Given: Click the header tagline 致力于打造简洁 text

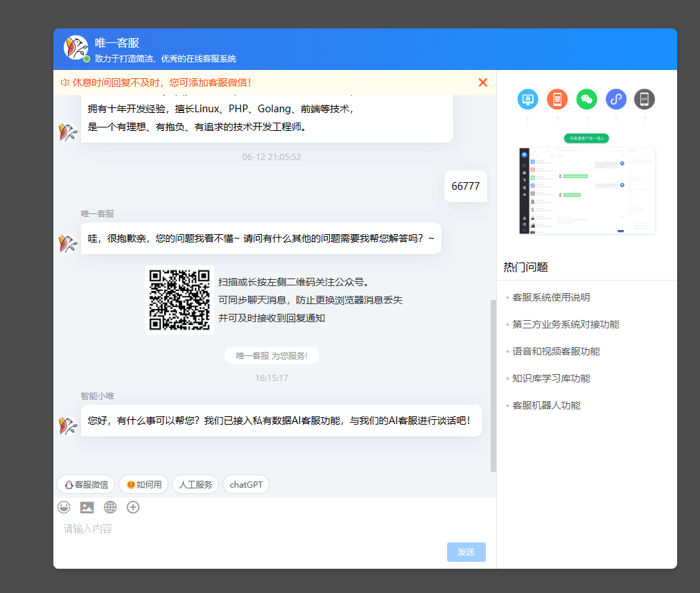Looking at the screenshot, I should click(x=165, y=59).
